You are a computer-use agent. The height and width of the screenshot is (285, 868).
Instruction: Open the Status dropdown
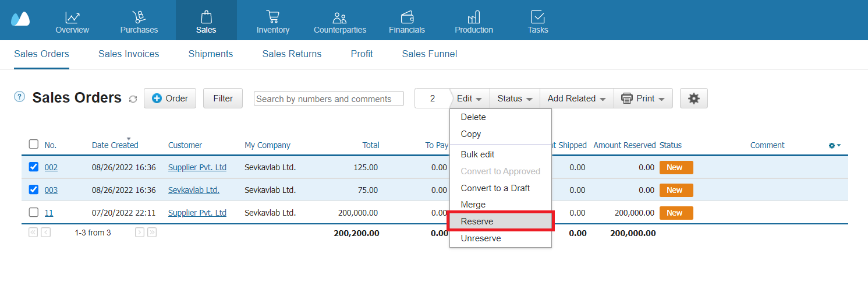[x=515, y=98]
